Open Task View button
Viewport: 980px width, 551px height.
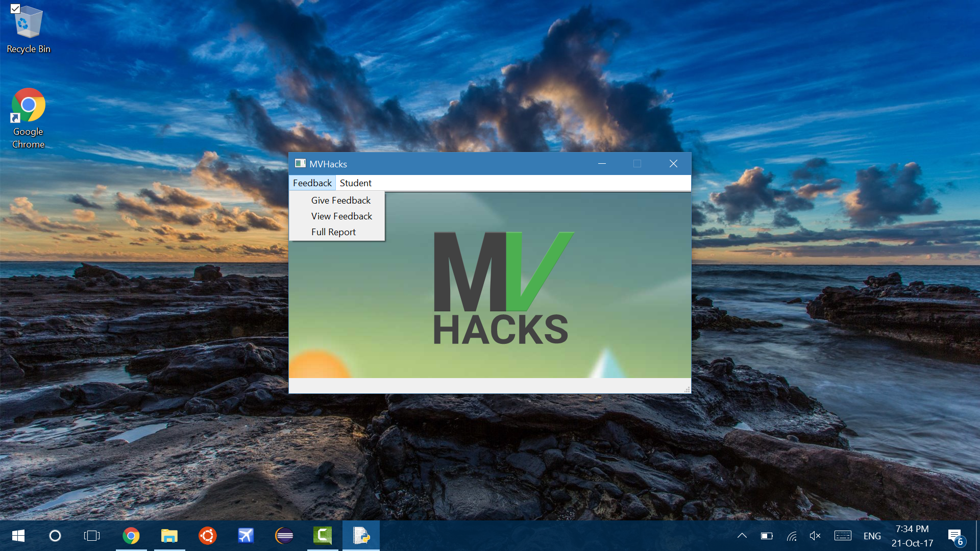[x=92, y=536]
